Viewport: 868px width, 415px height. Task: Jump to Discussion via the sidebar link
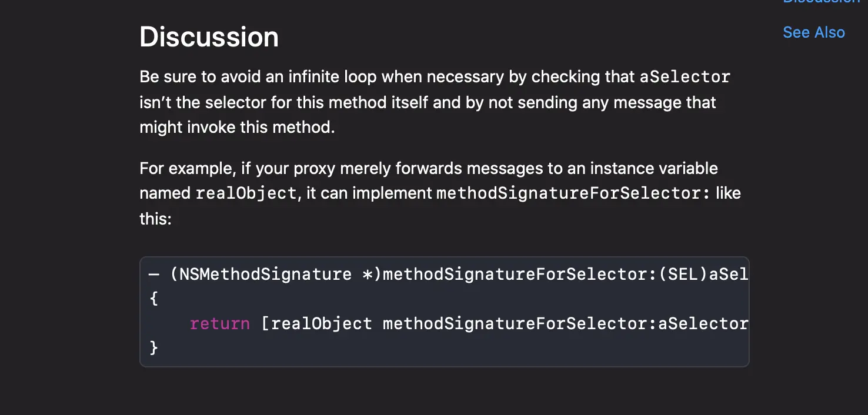pyautogui.click(x=822, y=2)
